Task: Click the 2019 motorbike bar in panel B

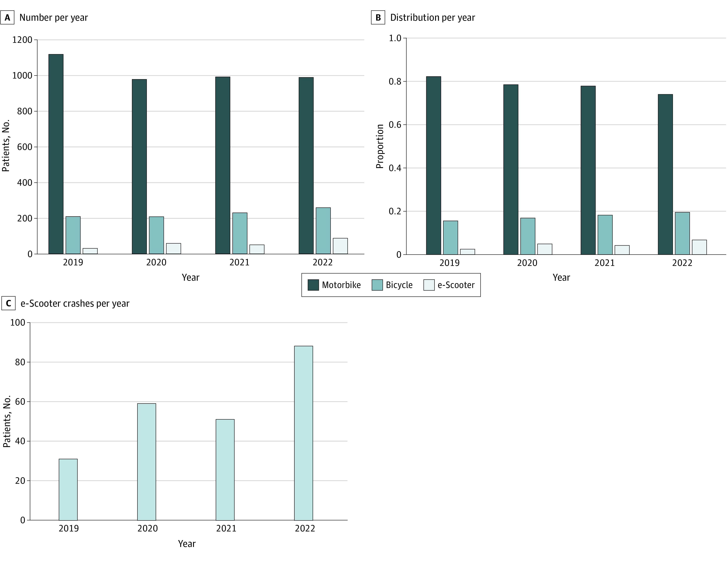Action: pos(434,166)
